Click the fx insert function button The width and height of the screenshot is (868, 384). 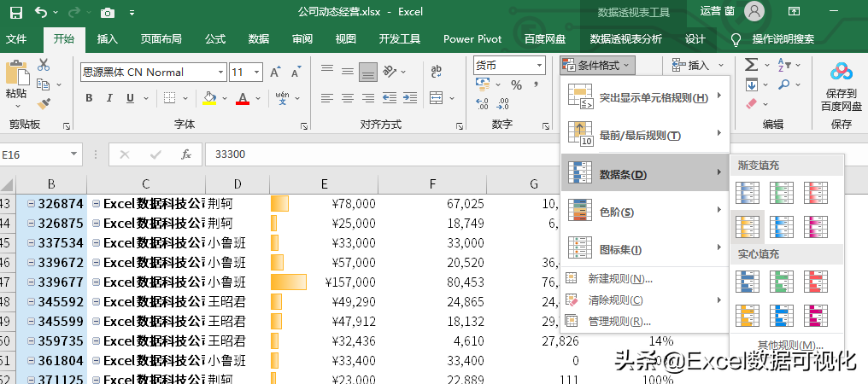pyautogui.click(x=186, y=154)
